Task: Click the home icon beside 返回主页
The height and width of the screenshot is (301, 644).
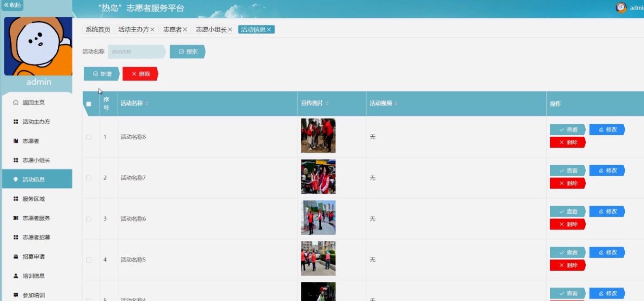Action: [16, 103]
